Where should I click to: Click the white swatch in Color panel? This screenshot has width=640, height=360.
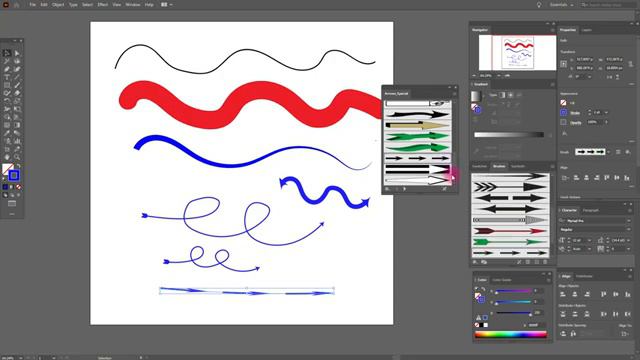tap(486, 325)
